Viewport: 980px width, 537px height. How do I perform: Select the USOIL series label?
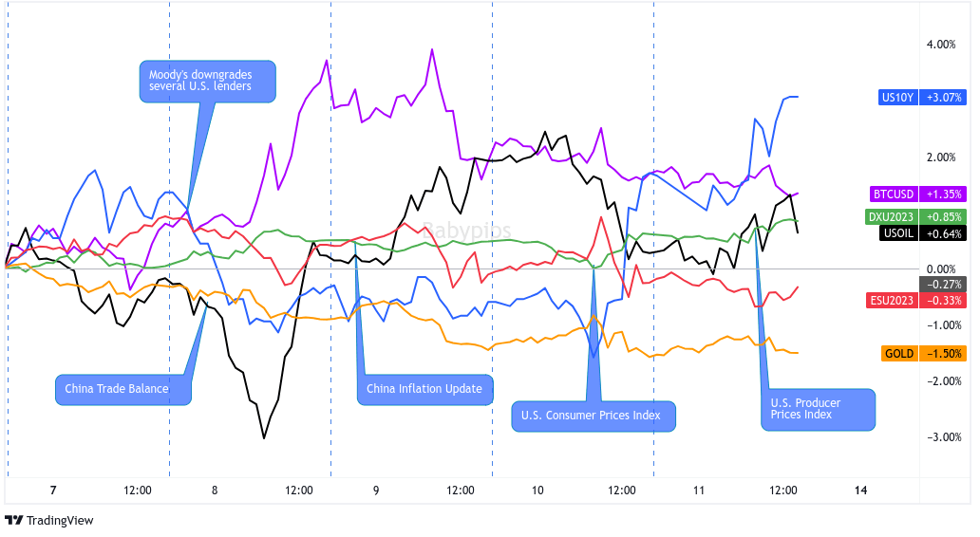tap(897, 233)
